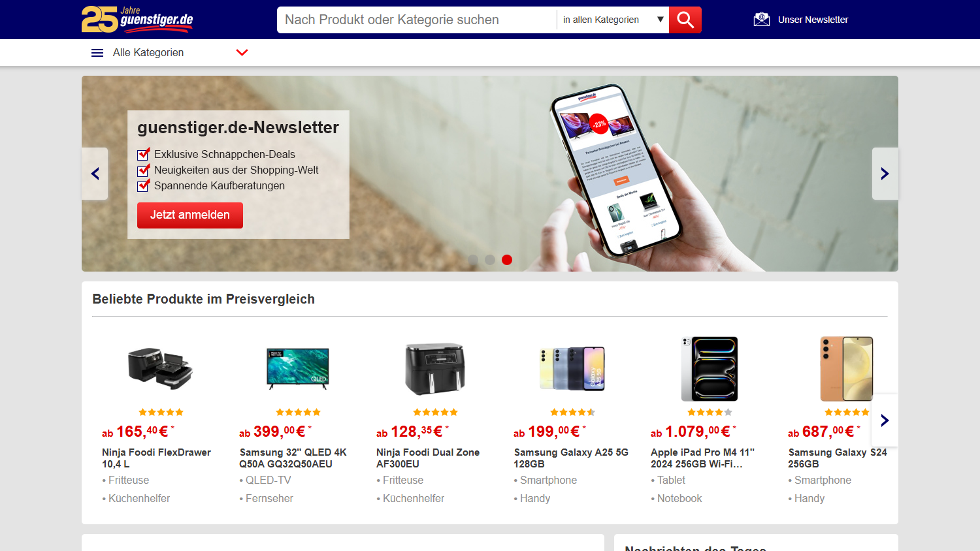Click the red magnifier search button

pyautogui.click(x=685, y=20)
